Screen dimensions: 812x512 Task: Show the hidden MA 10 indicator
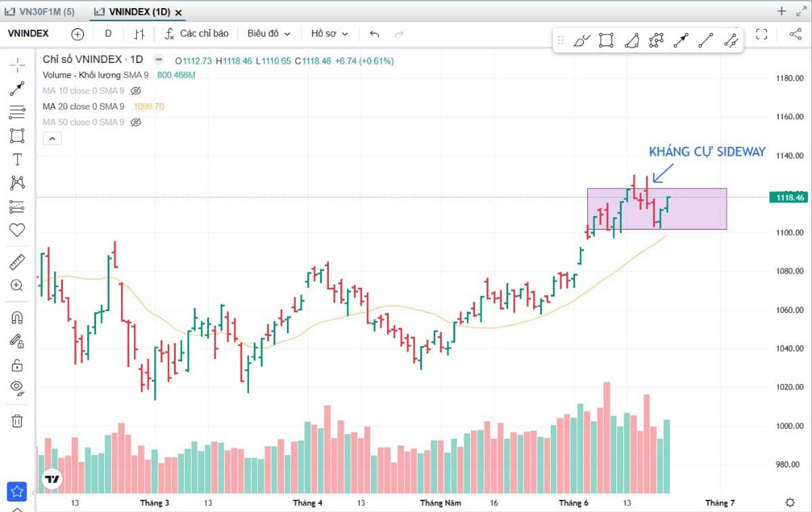(135, 90)
